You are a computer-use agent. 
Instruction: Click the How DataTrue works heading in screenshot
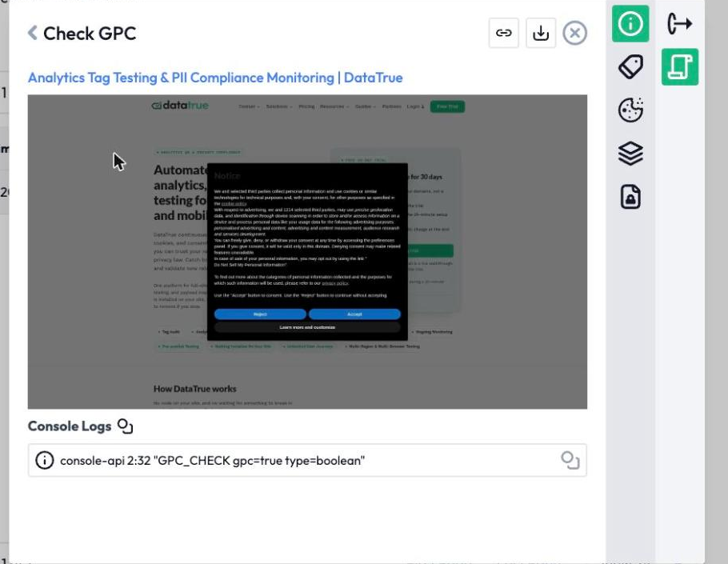click(194, 389)
